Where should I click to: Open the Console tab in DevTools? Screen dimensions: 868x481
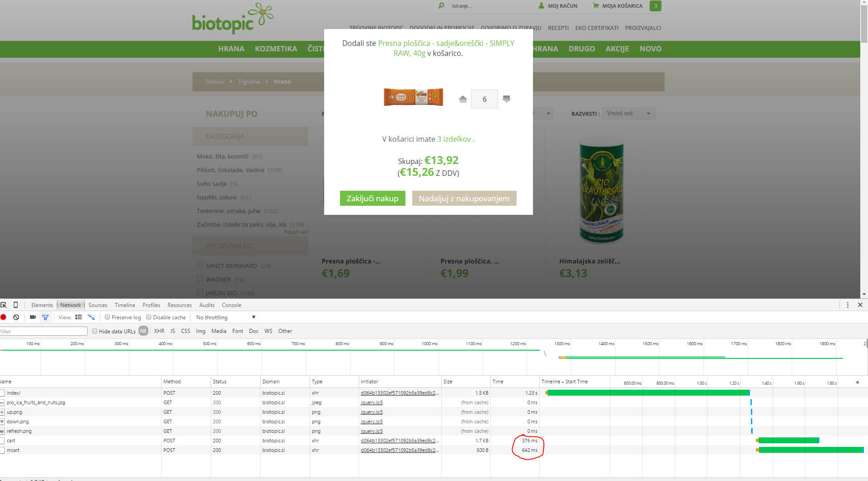232,305
